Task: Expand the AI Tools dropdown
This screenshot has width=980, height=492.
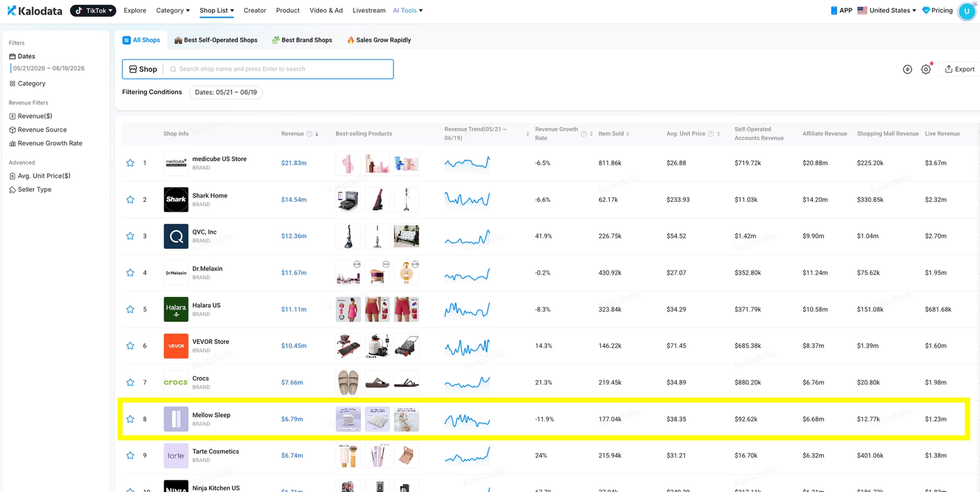Action: [408, 10]
